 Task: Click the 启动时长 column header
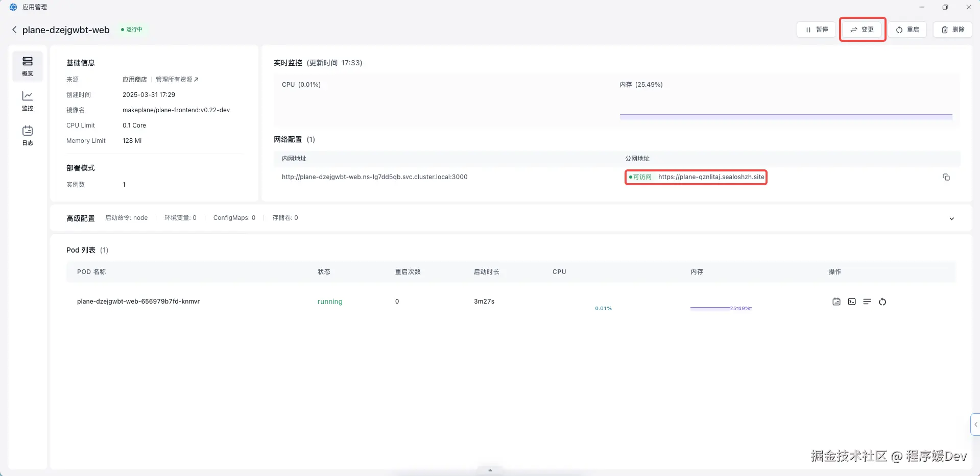tap(486, 272)
